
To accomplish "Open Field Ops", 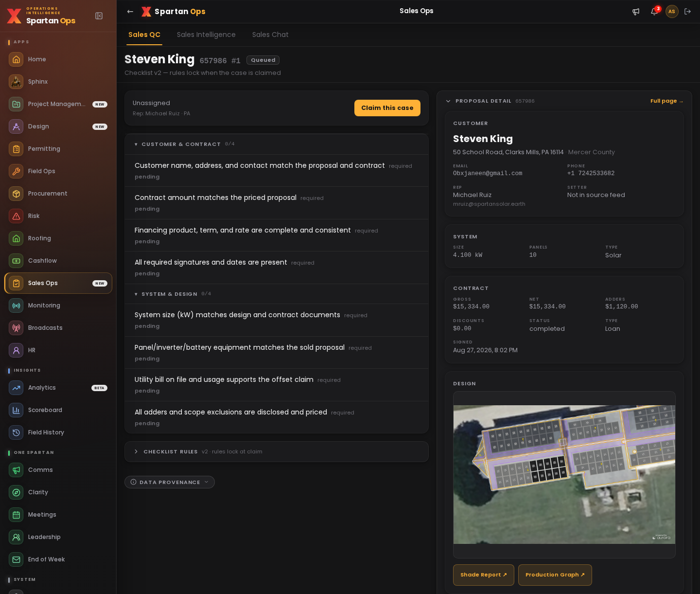I will (x=58, y=171).
